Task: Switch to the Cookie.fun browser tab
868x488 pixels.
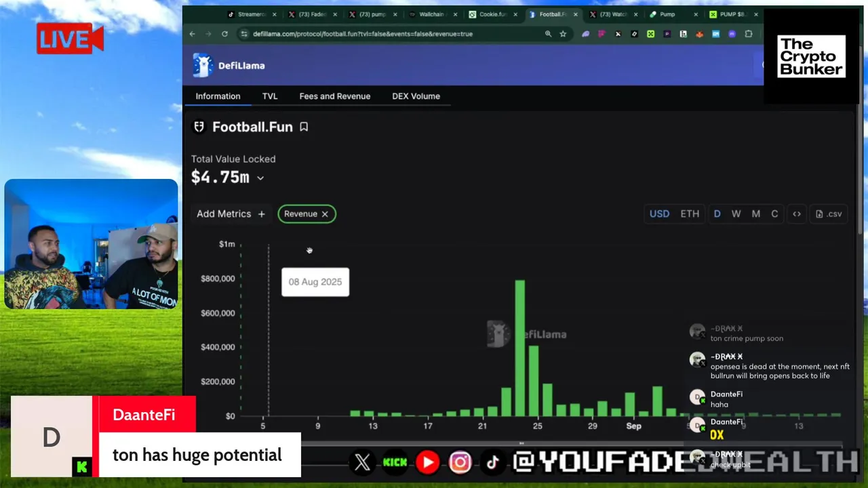Action: point(492,14)
